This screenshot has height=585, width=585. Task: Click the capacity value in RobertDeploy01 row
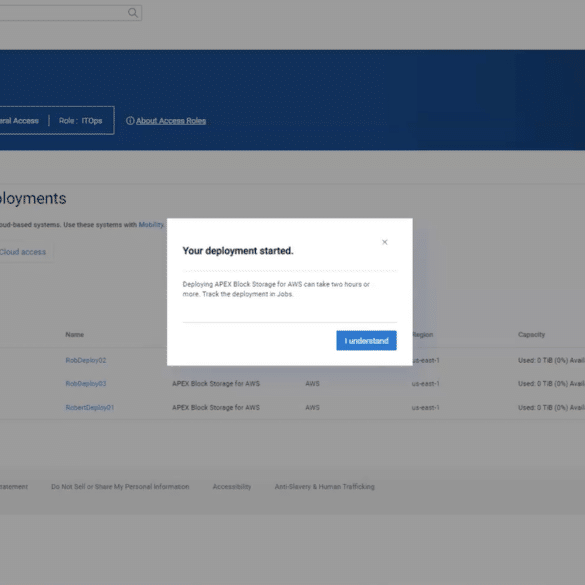(551, 407)
